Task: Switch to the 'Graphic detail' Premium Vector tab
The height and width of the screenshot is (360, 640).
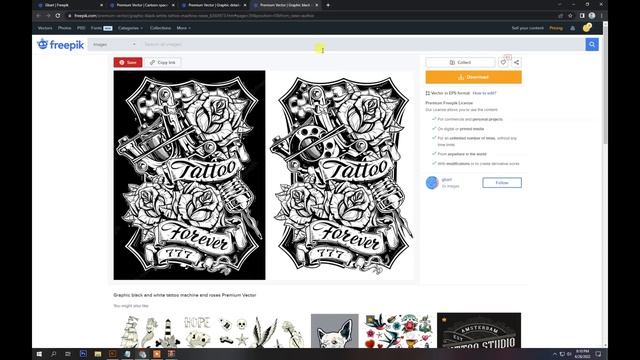Action: [x=214, y=5]
